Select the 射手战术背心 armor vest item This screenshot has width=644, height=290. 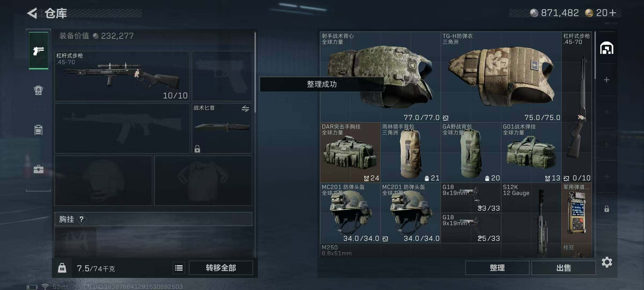[x=380, y=77]
